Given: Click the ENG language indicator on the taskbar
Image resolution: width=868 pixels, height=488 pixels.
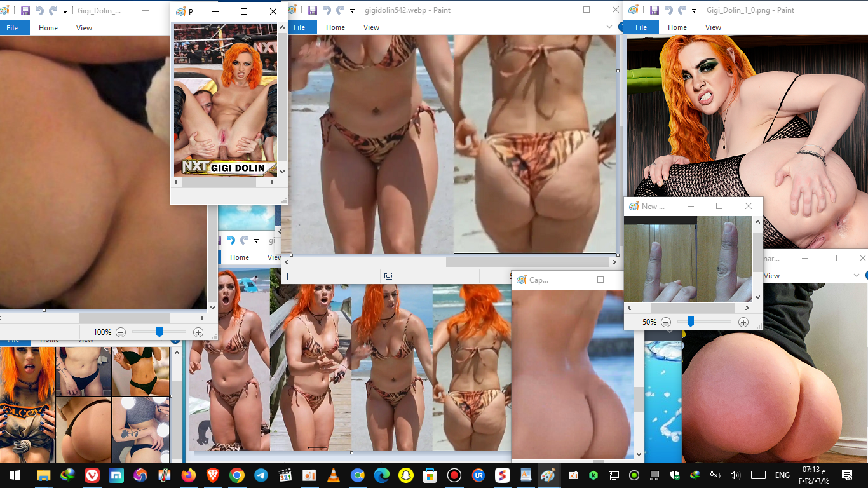Looking at the screenshot, I should pyautogui.click(x=782, y=475).
